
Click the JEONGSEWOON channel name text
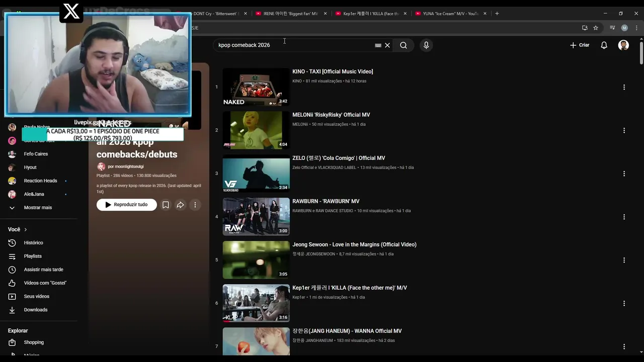pos(313,254)
